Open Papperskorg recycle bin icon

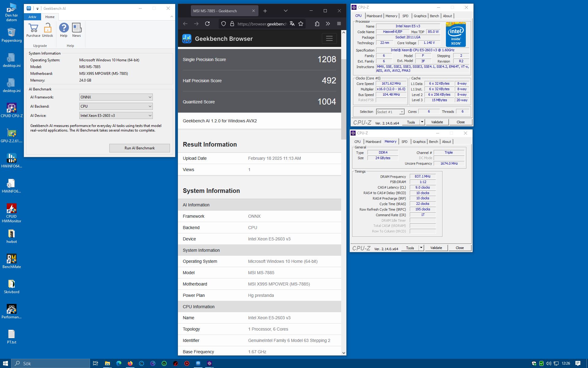(x=12, y=35)
